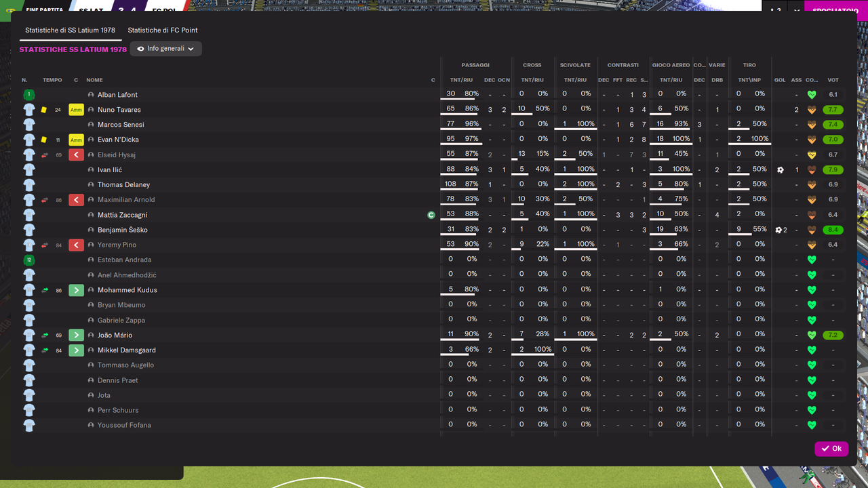Click the green substituted-on arrow box for Mohammed Kudus
The width and height of the screenshot is (868, 488).
point(76,290)
